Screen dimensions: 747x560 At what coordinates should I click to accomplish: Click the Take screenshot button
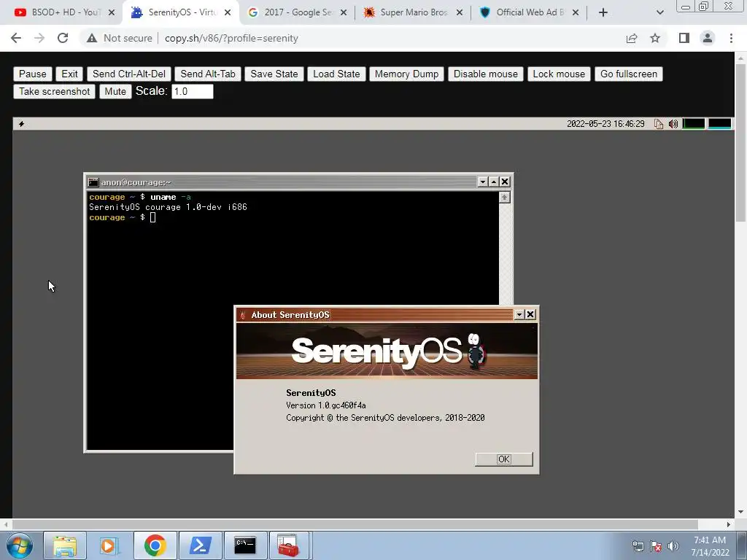point(54,91)
